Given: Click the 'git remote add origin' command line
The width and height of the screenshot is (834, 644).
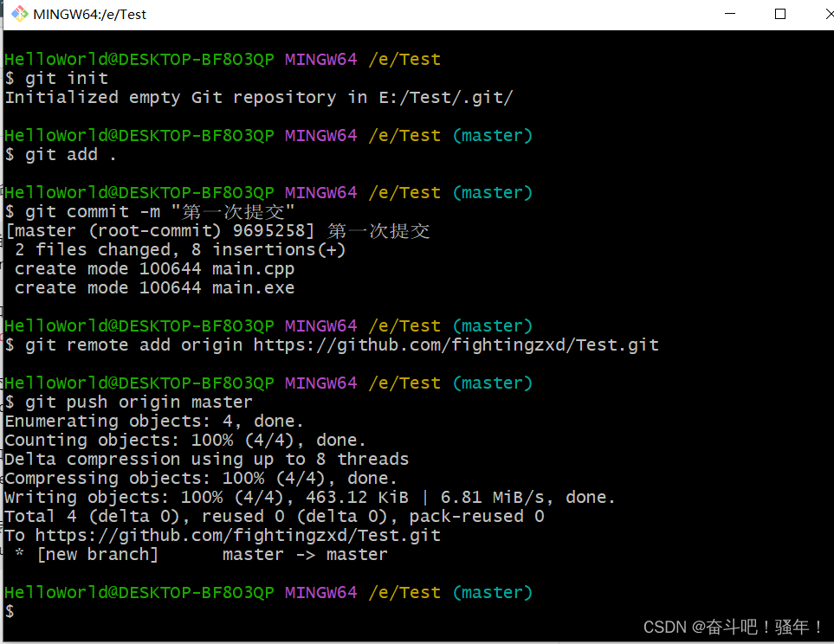Looking at the screenshot, I should (x=332, y=345).
